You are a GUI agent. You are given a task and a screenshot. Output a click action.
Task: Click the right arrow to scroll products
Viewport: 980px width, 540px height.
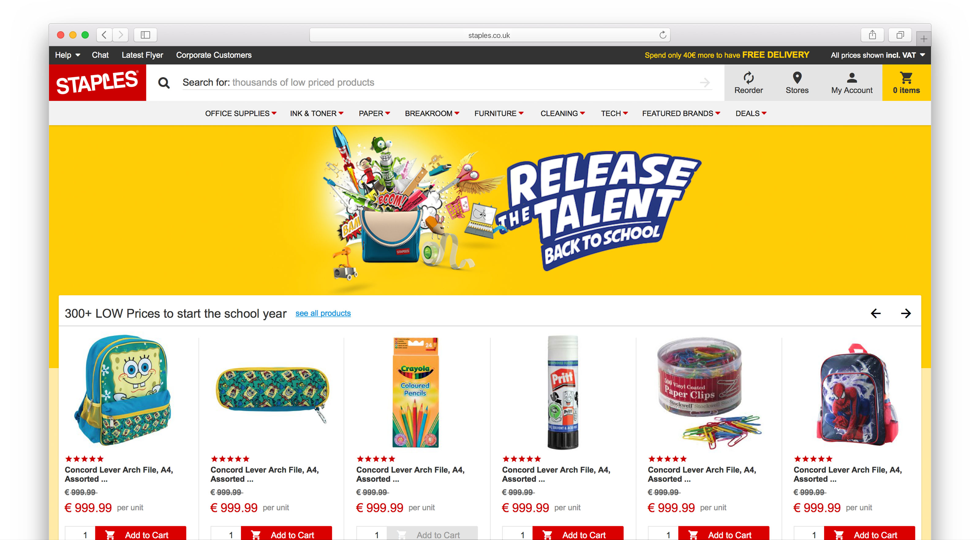906,313
